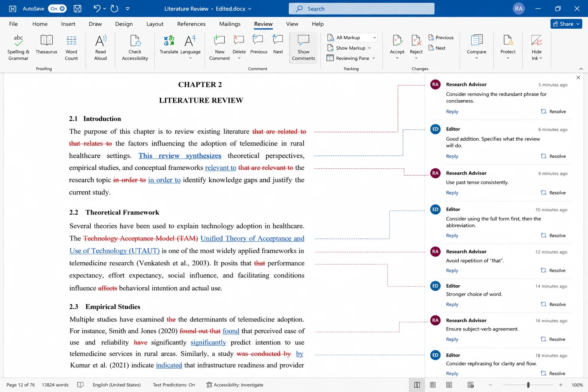The image size is (588, 392).
Task: Click 'Accessibility: Investigate' in status bar
Action: coord(235,385)
